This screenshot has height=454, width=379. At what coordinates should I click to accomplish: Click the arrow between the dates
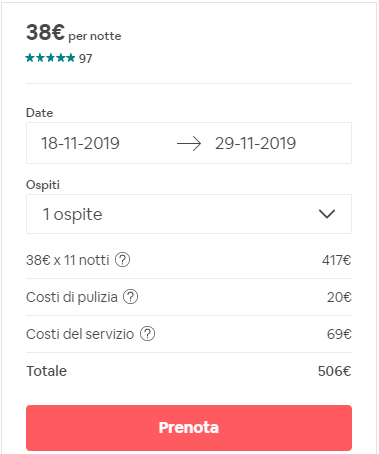tap(189, 144)
